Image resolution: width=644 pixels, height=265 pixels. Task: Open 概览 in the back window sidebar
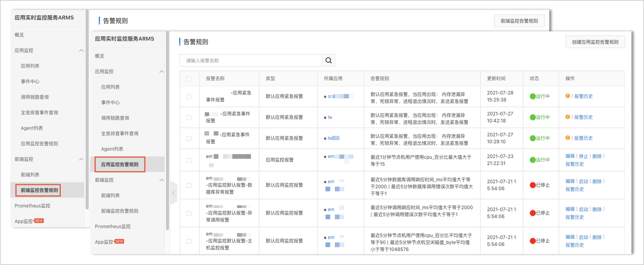click(19, 35)
